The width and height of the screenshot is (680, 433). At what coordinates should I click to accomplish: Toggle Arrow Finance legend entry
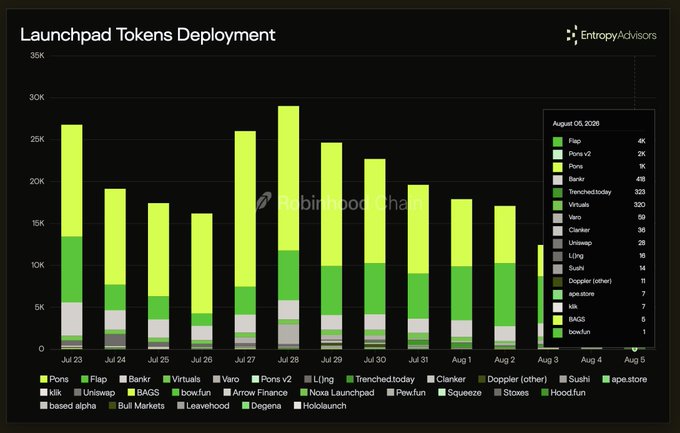(255, 393)
